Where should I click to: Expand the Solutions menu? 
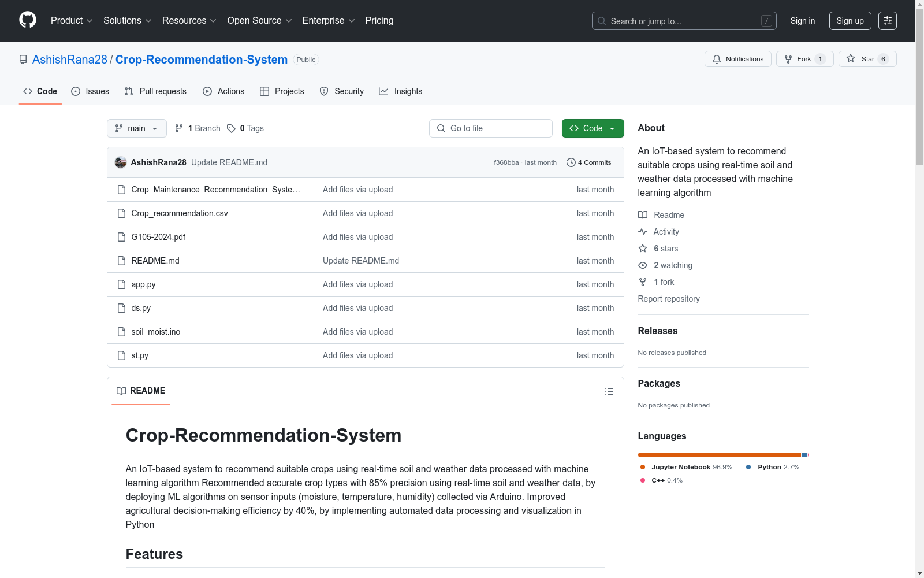[x=128, y=21]
